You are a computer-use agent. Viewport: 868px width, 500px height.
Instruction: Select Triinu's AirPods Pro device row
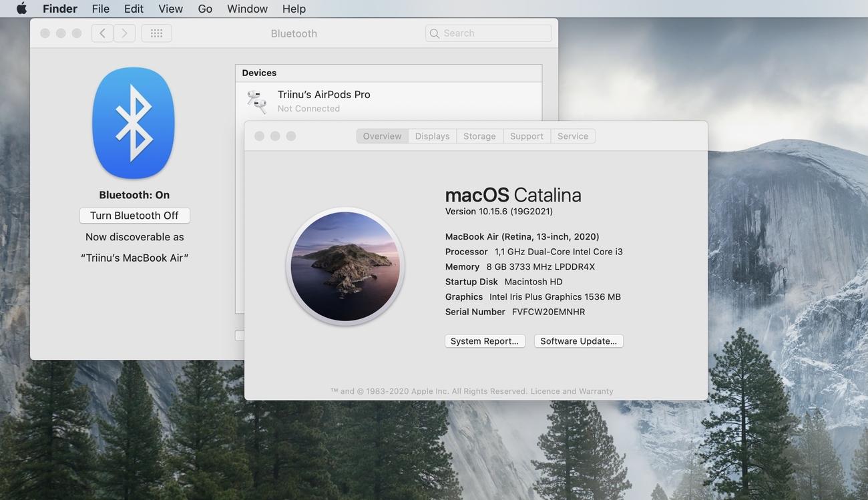pyautogui.click(x=389, y=101)
